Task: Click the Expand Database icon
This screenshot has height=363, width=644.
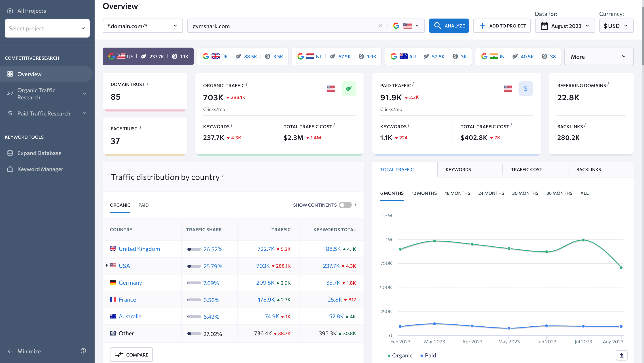Action: click(x=10, y=153)
